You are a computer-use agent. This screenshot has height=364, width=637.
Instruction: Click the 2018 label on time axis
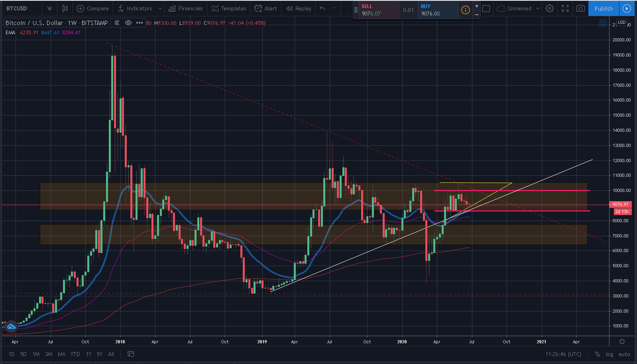coord(120,342)
